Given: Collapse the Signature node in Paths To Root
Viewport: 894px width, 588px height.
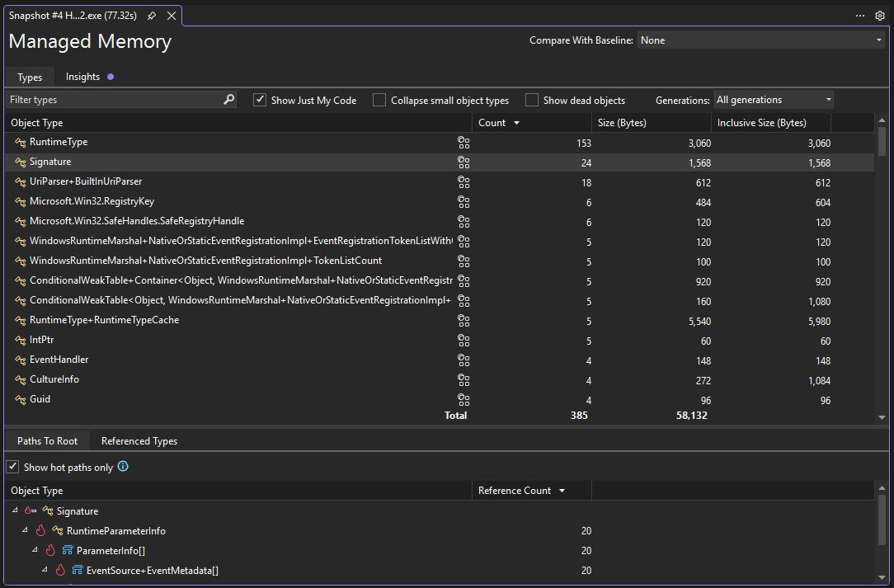Looking at the screenshot, I should pyautogui.click(x=13, y=510).
